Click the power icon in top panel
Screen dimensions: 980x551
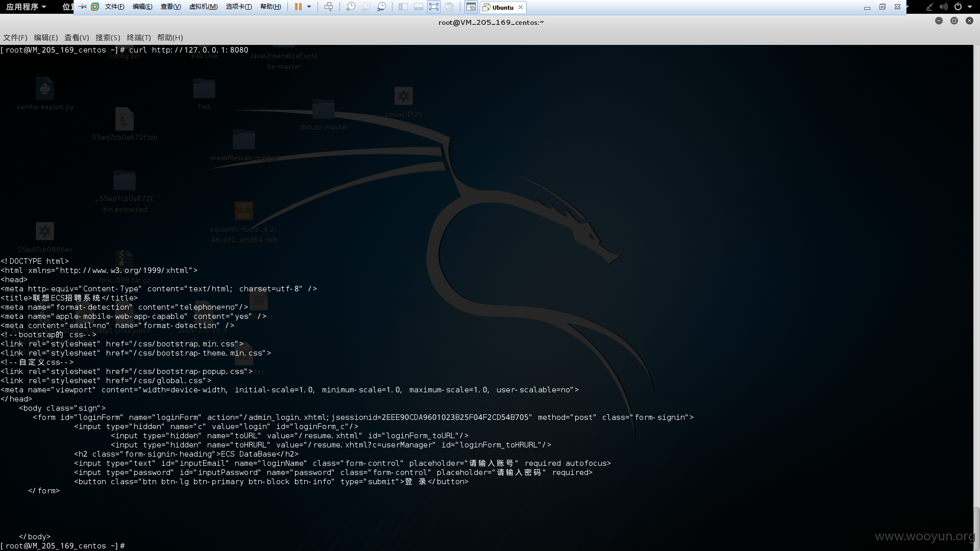click(x=958, y=7)
